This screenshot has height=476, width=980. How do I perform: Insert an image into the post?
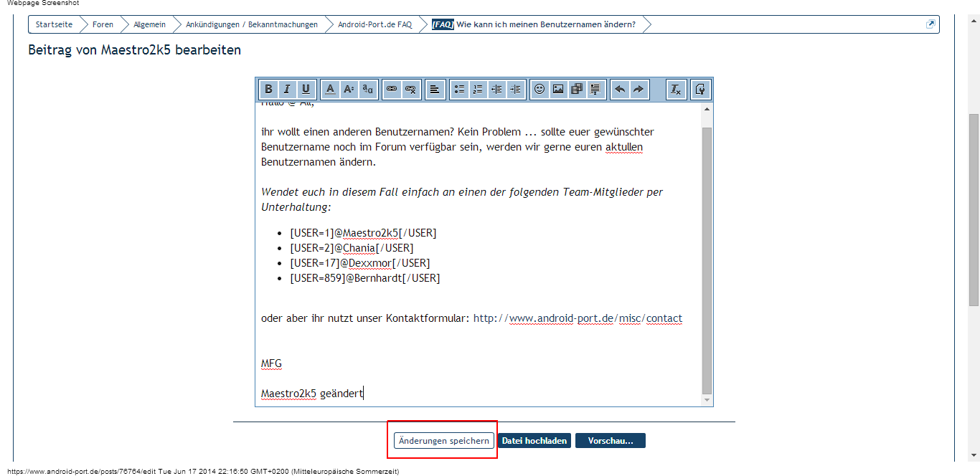[558, 90]
